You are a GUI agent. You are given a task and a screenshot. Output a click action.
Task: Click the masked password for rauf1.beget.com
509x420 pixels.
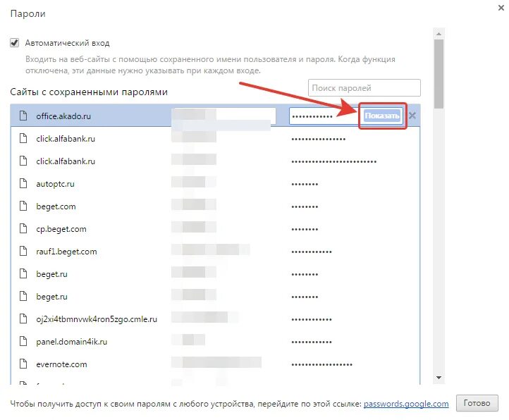(x=312, y=252)
